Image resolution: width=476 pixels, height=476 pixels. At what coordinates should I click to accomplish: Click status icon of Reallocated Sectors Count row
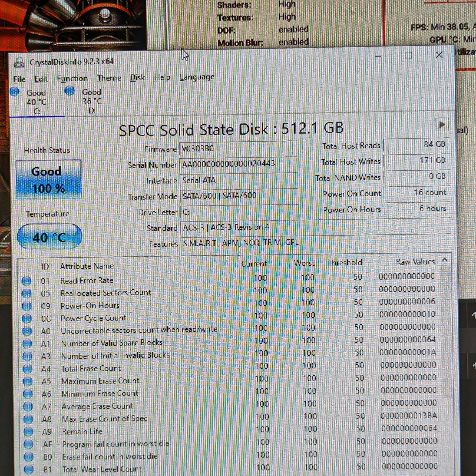26,294
